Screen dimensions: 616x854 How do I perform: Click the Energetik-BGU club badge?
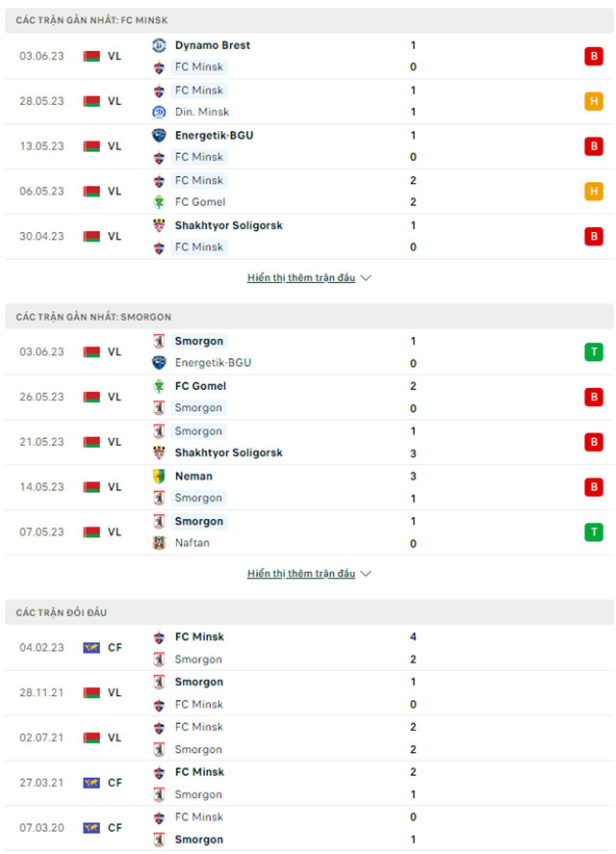pyautogui.click(x=159, y=136)
